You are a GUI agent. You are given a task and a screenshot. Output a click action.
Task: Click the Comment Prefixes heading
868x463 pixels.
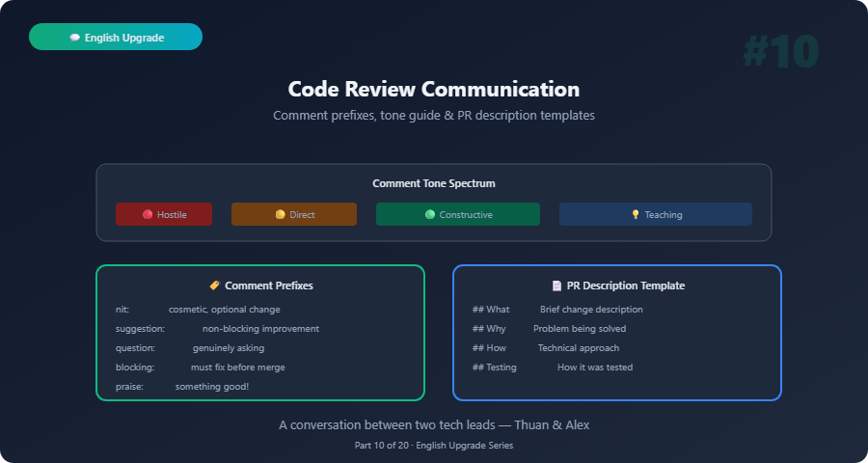[x=269, y=286]
